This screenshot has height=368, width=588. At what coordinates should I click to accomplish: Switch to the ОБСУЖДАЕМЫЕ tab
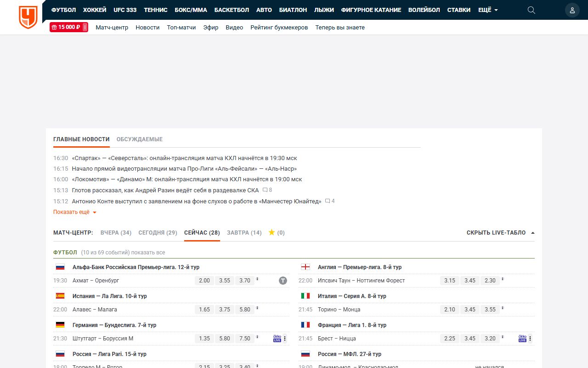click(x=140, y=139)
